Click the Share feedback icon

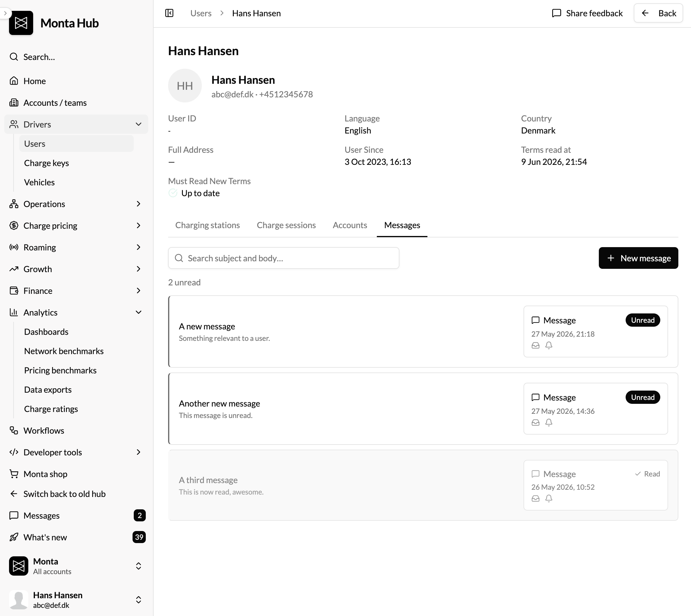[556, 13]
